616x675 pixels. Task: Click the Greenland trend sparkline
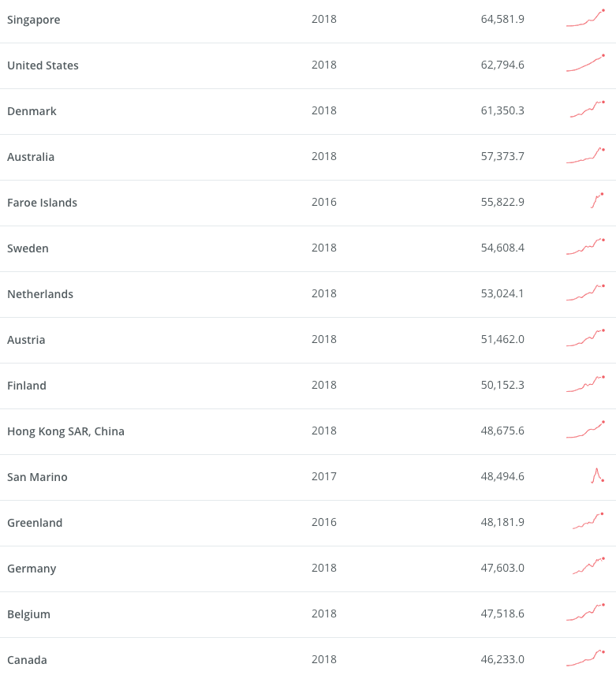click(x=588, y=521)
